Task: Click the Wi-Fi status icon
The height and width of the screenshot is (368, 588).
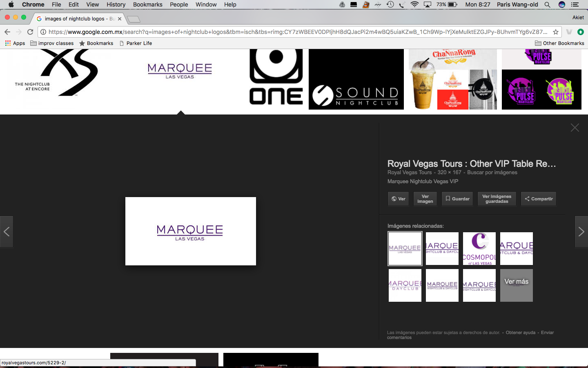Action: (x=414, y=4)
